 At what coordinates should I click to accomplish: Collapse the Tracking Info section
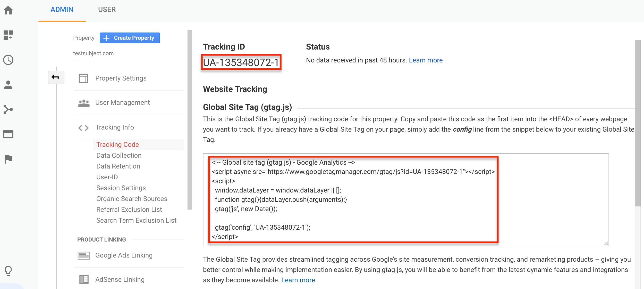tap(115, 127)
